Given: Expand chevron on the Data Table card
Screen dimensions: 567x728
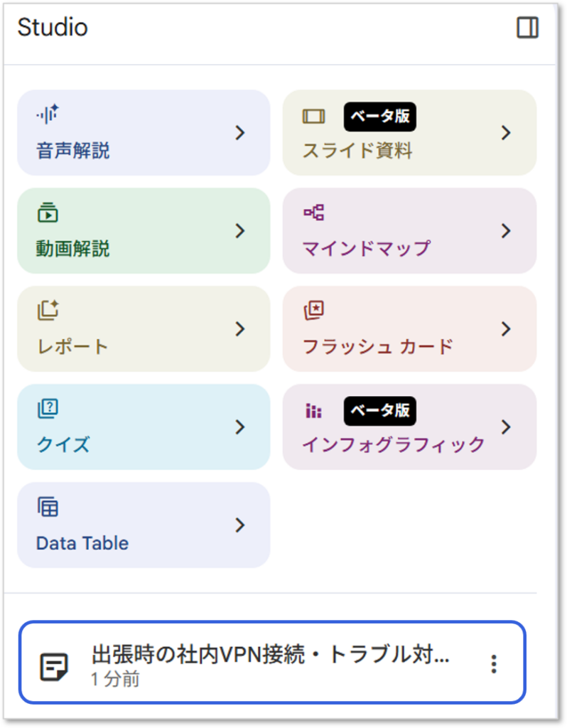Looking at the screenshot, I should (240, 525).
